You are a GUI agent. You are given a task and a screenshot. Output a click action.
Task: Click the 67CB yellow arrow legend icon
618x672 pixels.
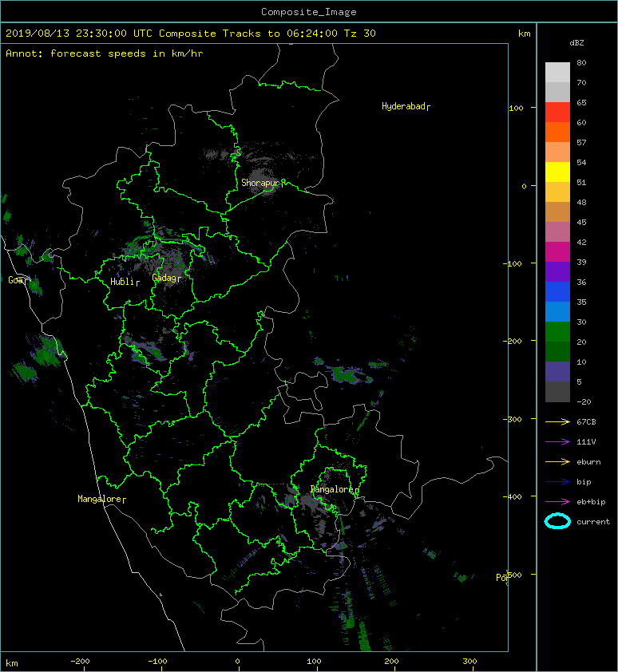point(557,422)
